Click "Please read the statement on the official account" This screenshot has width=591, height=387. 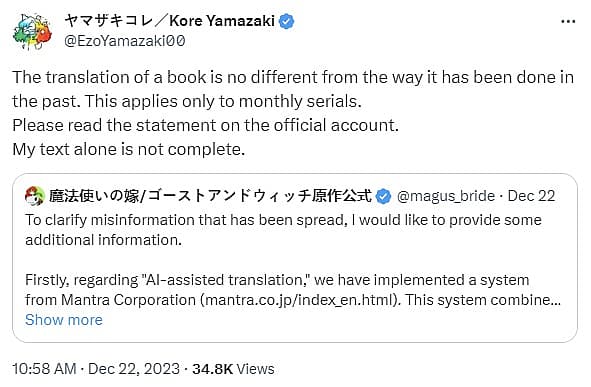click(x=205, y=125)
